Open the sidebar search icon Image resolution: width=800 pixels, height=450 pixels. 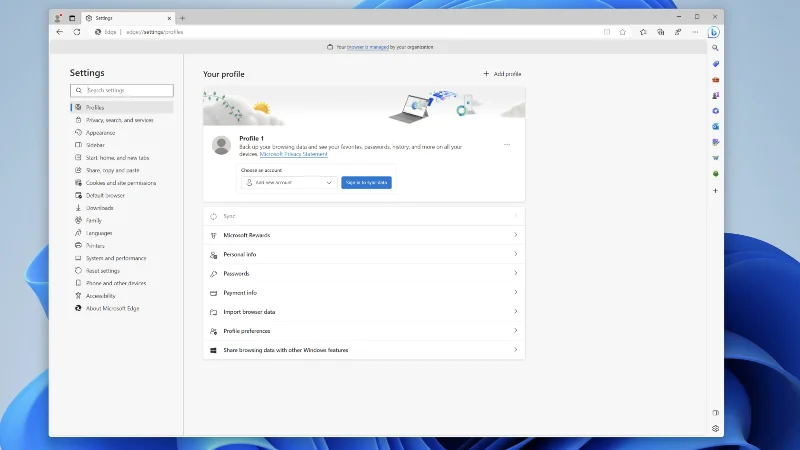click(x=715, y=48)
